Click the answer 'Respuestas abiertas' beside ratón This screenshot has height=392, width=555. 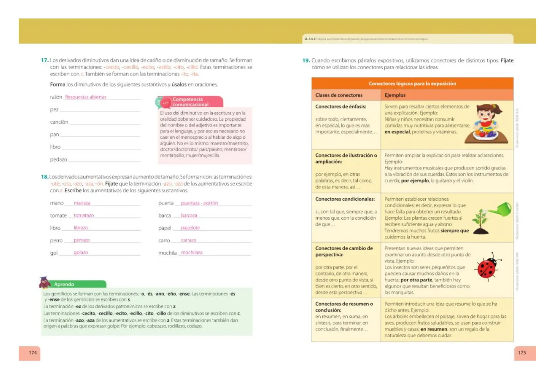tap(86, 97)
